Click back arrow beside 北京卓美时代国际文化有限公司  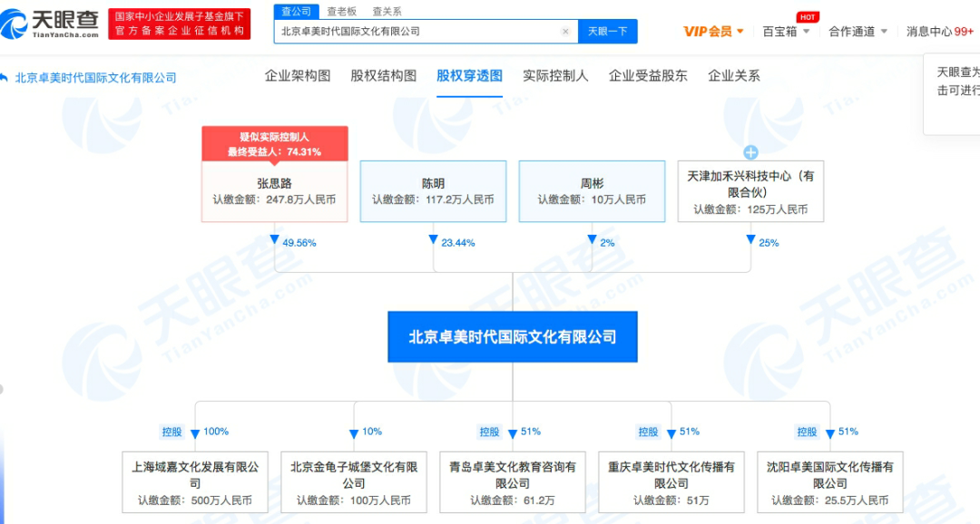5,78
